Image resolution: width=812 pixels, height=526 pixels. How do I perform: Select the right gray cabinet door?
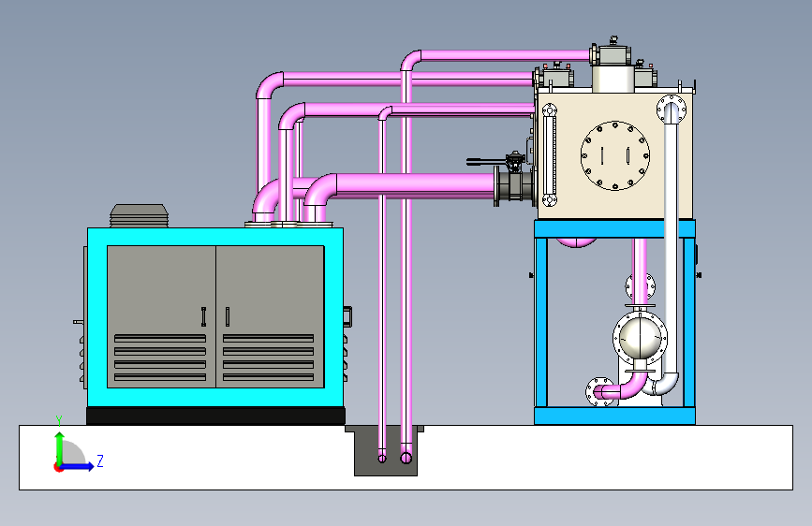pyautogui.click(x=271, y=316)
